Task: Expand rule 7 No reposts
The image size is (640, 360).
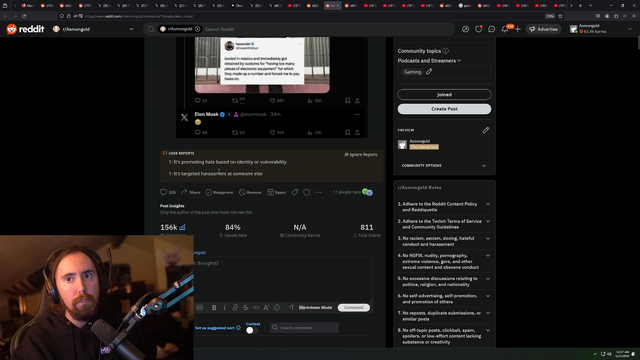Action: point(488,313)
